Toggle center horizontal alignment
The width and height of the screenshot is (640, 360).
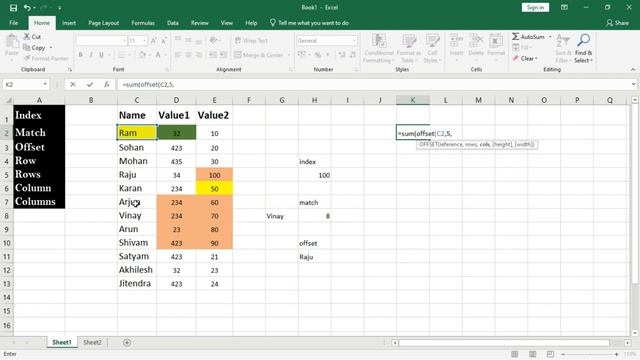tap(188, 55)
